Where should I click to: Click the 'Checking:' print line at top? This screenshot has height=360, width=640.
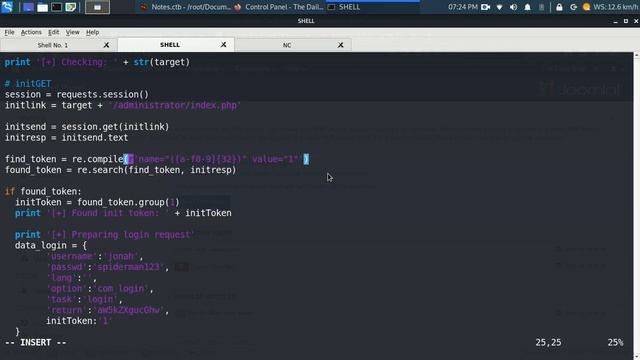click(97, 62)
